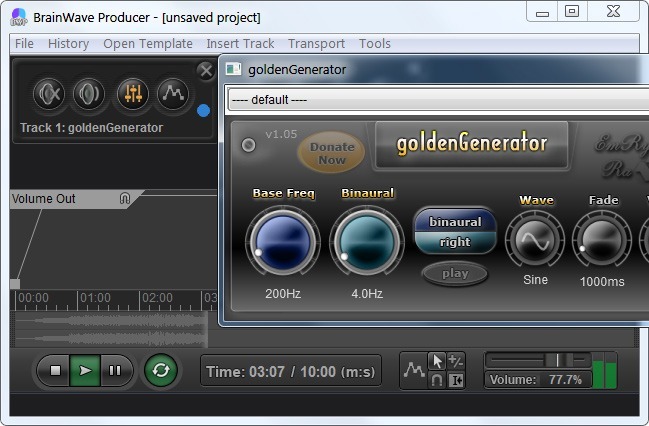649x426 pixels.
Task: Remove Track 1 with the X button
Action: [x=206, y=71]
